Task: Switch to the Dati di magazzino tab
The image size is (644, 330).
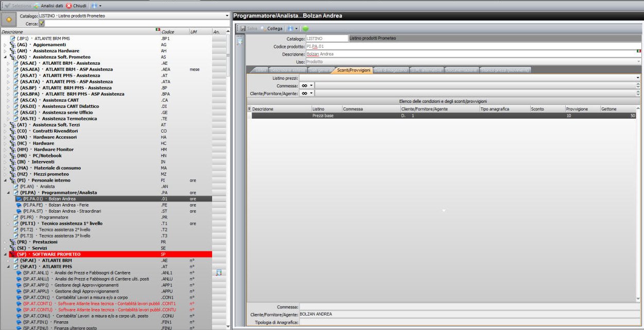Action: 390,70
